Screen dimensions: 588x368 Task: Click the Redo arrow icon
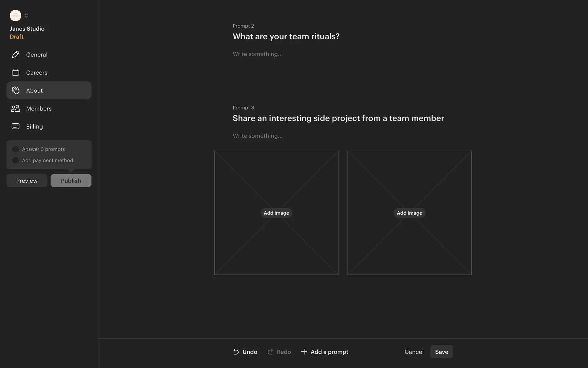click(270, 352)
